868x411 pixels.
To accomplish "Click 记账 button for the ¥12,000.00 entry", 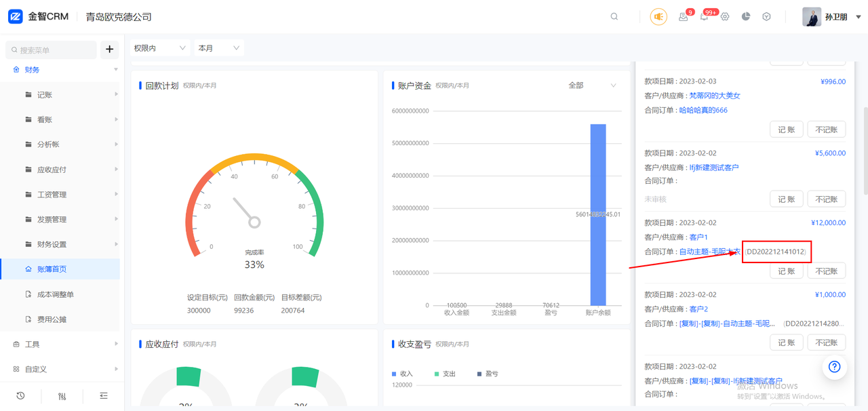I will point(787,271).
